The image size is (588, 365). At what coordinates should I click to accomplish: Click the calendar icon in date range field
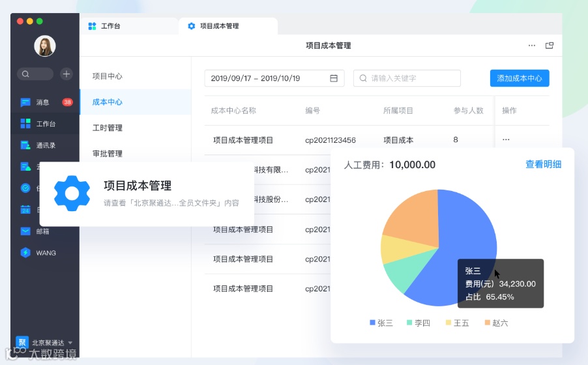(334, 78)
